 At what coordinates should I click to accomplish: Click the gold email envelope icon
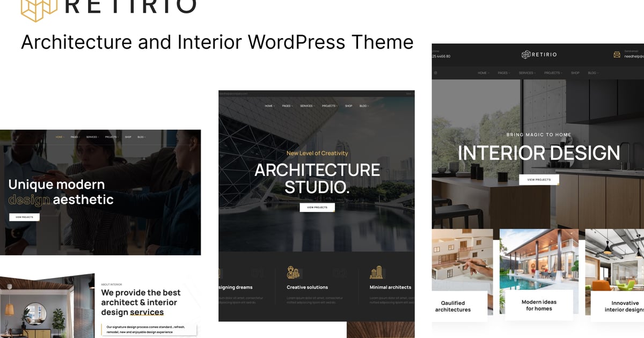pyautogui.click(x=617, y=54)
